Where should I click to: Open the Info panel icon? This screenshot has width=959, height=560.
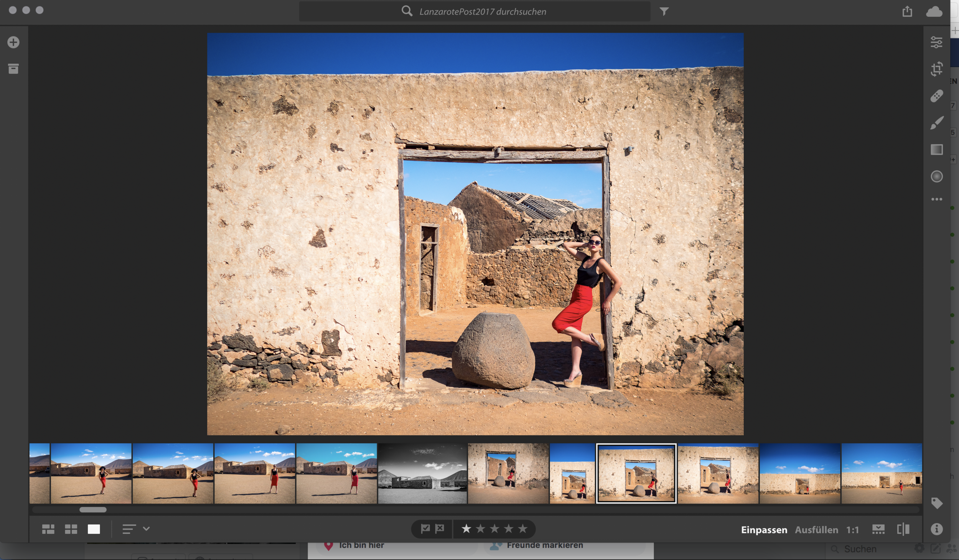(x=936, y=529)
